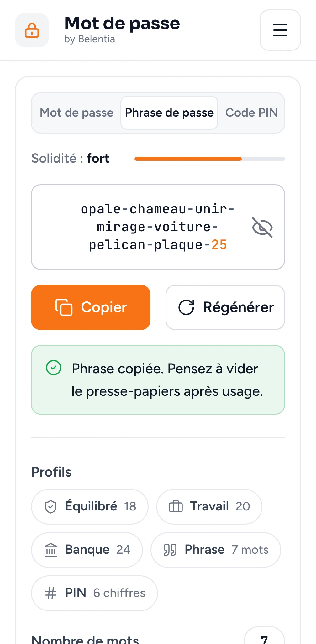The width and height of the screenshot is (316, 644).
Task: Choose the Banque 24 profile
Action: pyautogui.click(x=87, y=550)
